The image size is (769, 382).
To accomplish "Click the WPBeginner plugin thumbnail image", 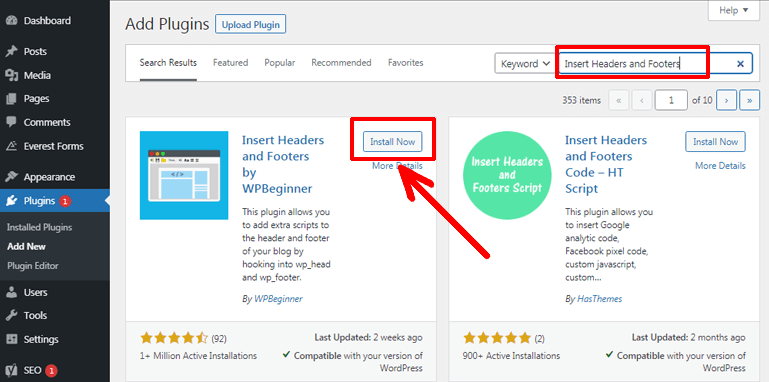I will tap(184, 175).
